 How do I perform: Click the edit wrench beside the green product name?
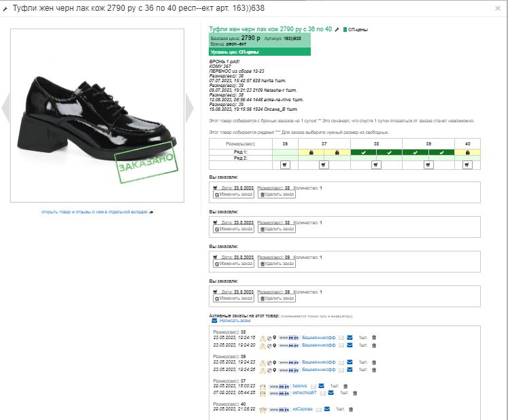point(337,29)
